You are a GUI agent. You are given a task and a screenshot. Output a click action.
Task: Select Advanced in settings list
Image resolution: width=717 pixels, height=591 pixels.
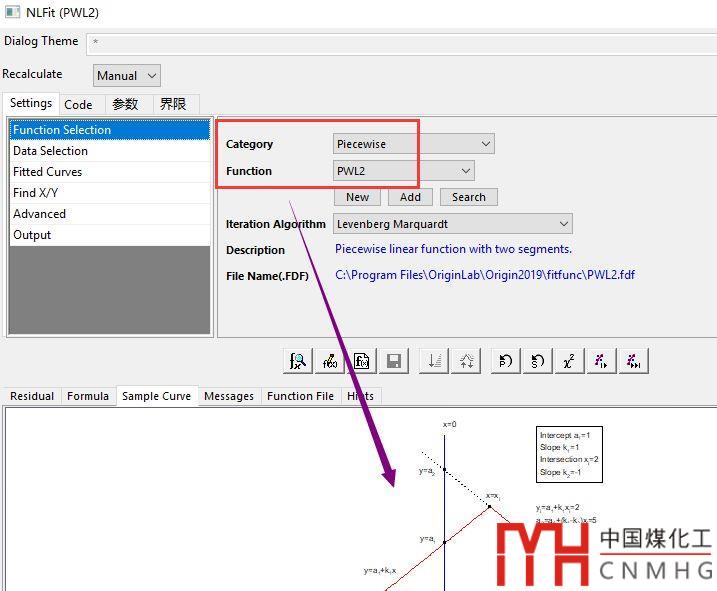110,214
